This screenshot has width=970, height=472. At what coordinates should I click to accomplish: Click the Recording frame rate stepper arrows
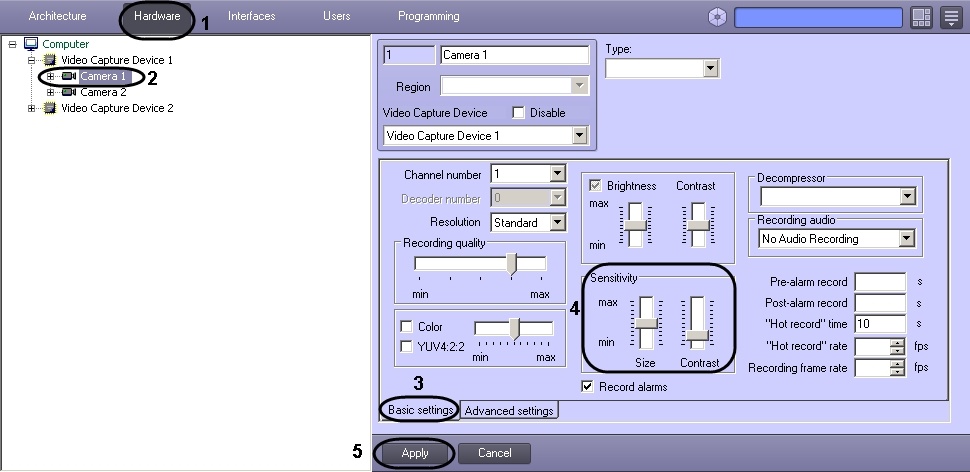point(898,368)
